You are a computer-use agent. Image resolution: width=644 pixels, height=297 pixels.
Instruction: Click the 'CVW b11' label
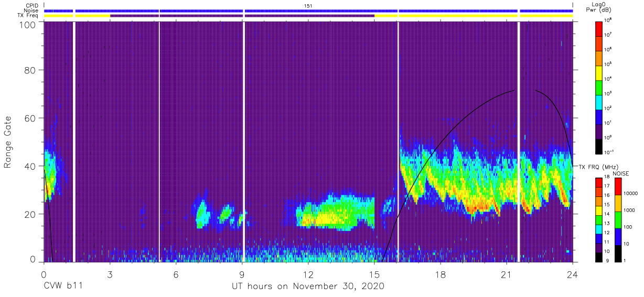point(63,287)
